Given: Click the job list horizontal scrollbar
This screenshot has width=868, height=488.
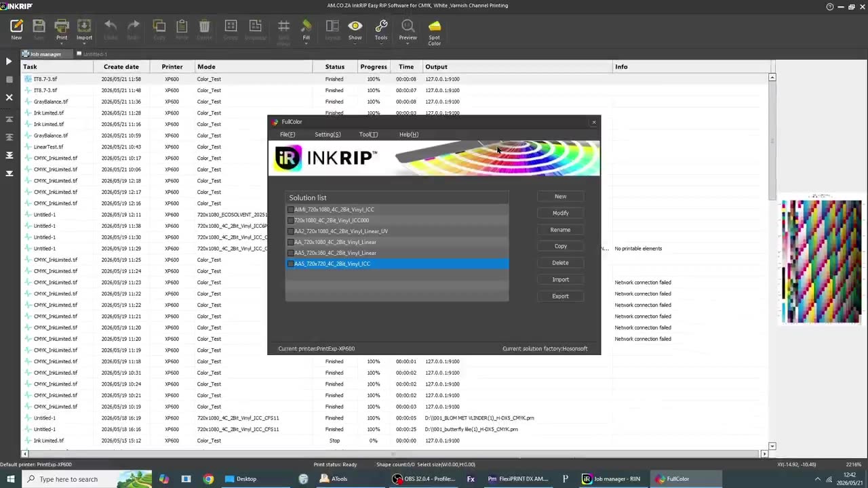Looking at the screenshot, I should tap(393, 454).
